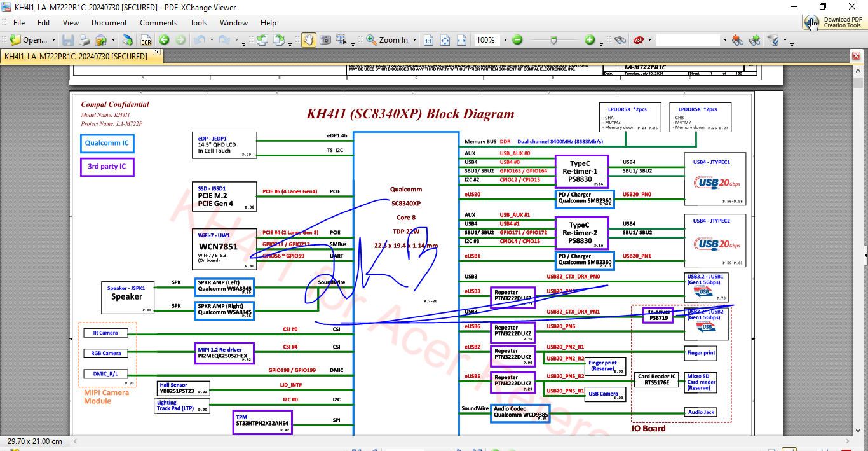Click the Redo arrow icon

pyautogui.click(x=224, y=39)
